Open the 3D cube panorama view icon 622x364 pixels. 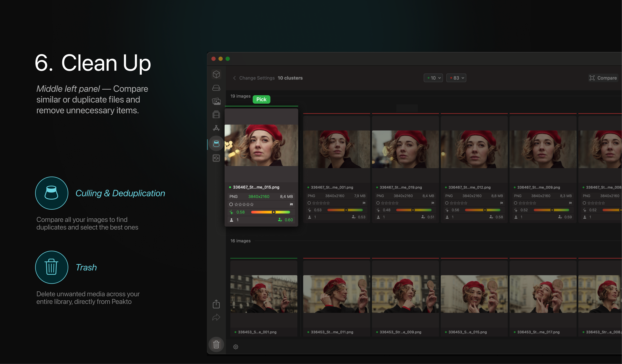[216, 74]
